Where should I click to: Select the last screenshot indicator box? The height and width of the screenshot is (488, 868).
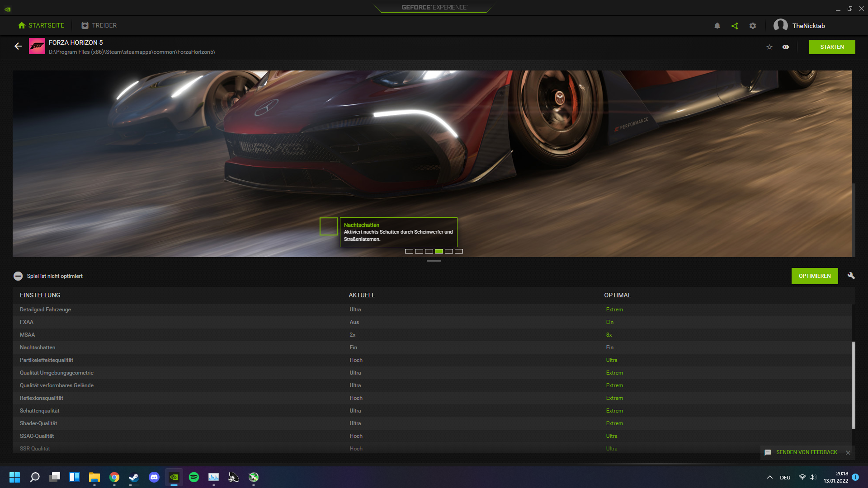(x=459, y=251)
